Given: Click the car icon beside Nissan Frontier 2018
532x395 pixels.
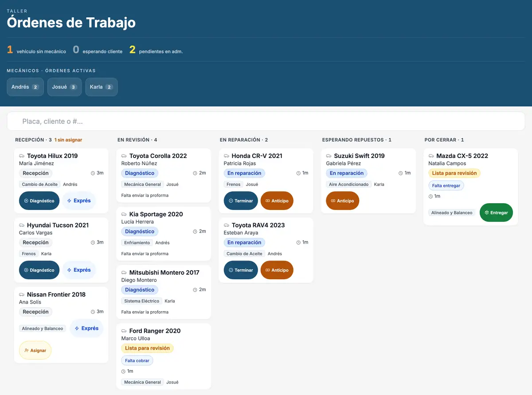Looking at the screenshot, I should tap(22, 294).
